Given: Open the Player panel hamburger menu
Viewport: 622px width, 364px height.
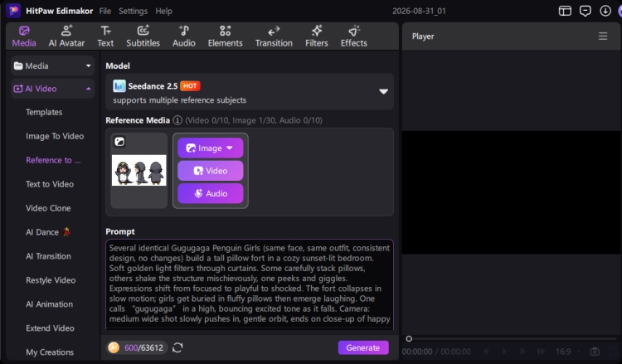Looking at the screenshot, I should click(x=603, y=36).
